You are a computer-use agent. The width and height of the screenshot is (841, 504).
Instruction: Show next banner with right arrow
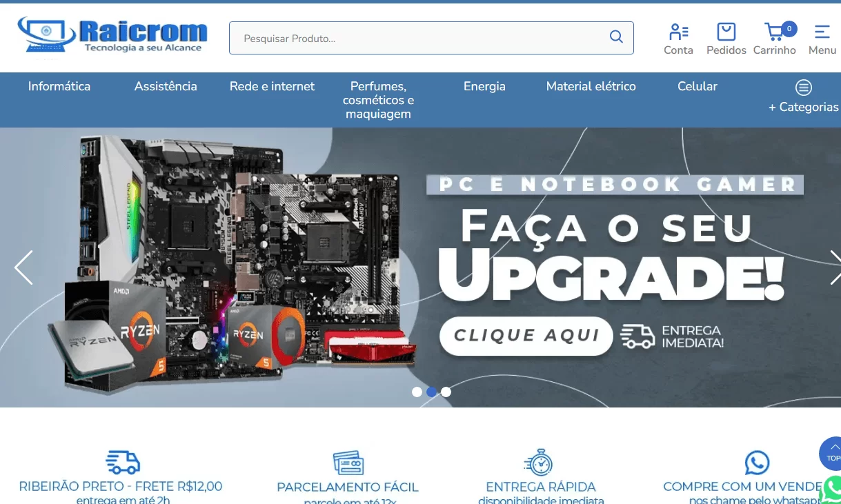835,268
